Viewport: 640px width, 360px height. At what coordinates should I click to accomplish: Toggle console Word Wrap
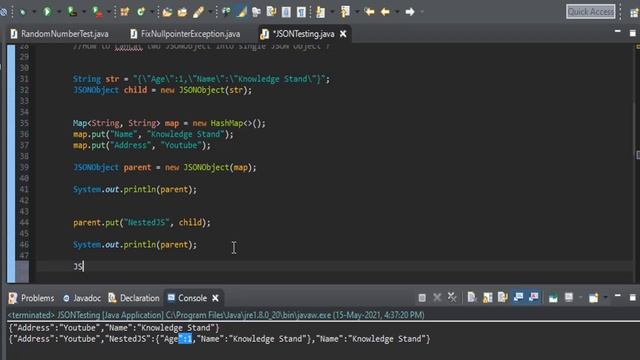[x=502, y=298]
